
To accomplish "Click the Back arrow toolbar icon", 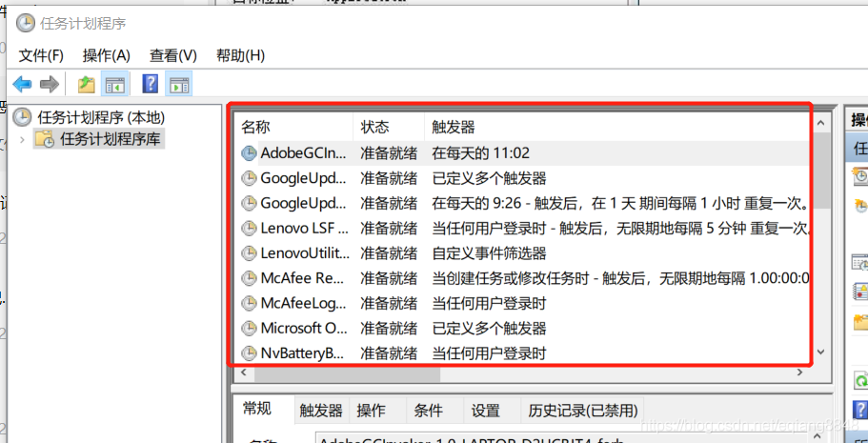I will [22, 84].
